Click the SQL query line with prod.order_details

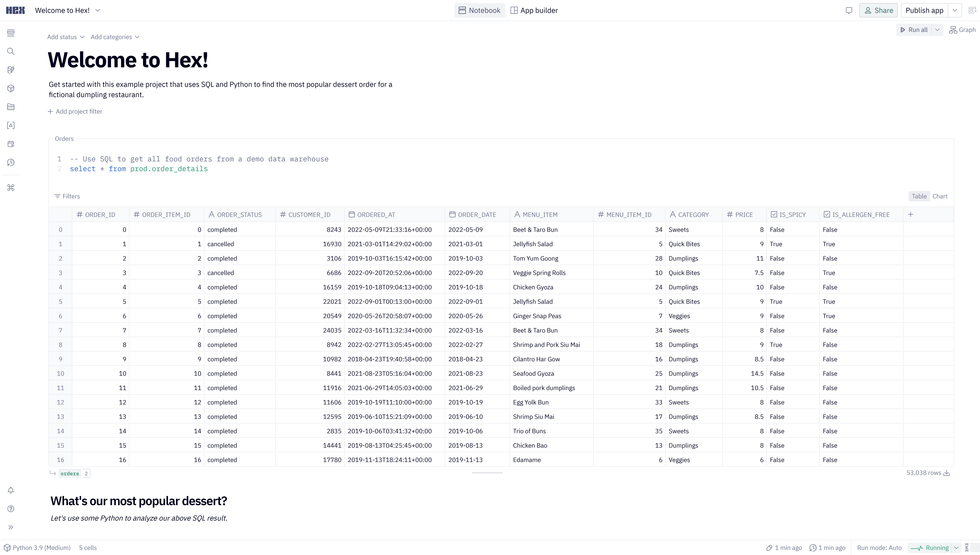coord(139,169)
